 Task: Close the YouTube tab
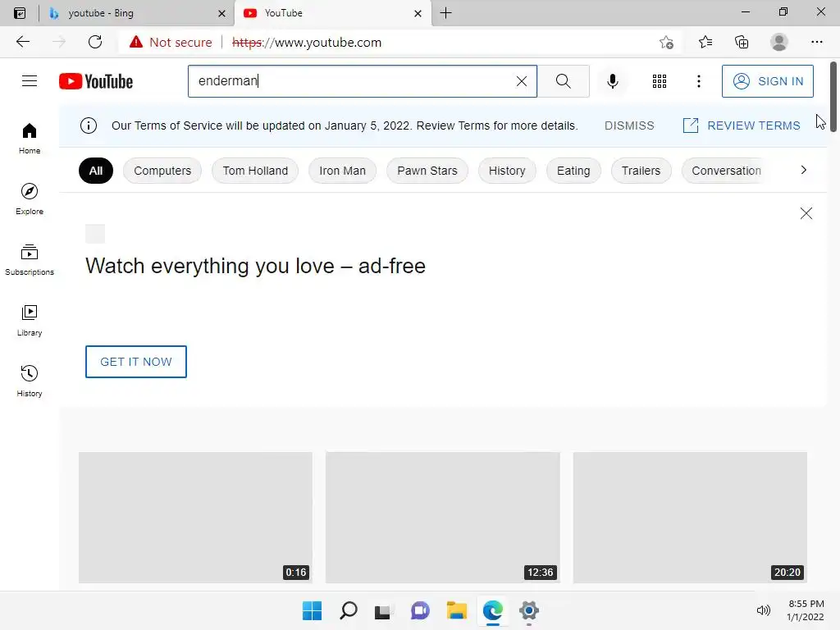click(418, 13)
